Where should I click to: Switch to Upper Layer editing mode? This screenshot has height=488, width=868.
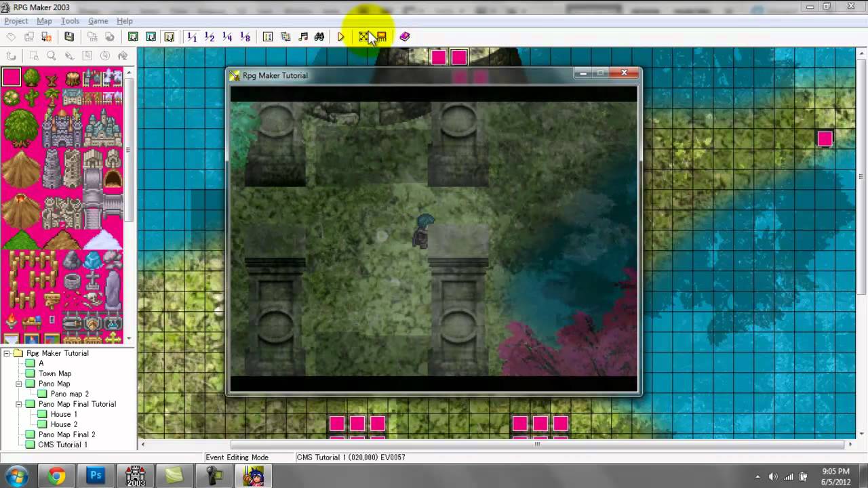pos(151,37)
